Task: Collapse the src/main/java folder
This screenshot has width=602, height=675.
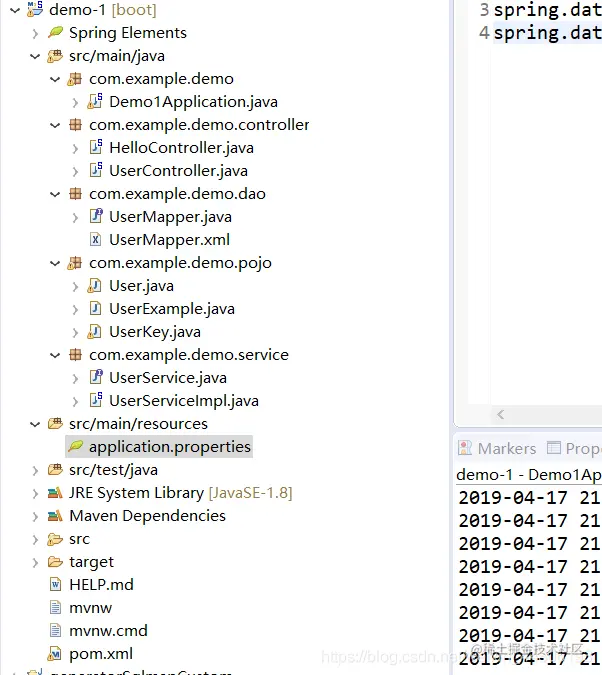Action: click(35, 56)
